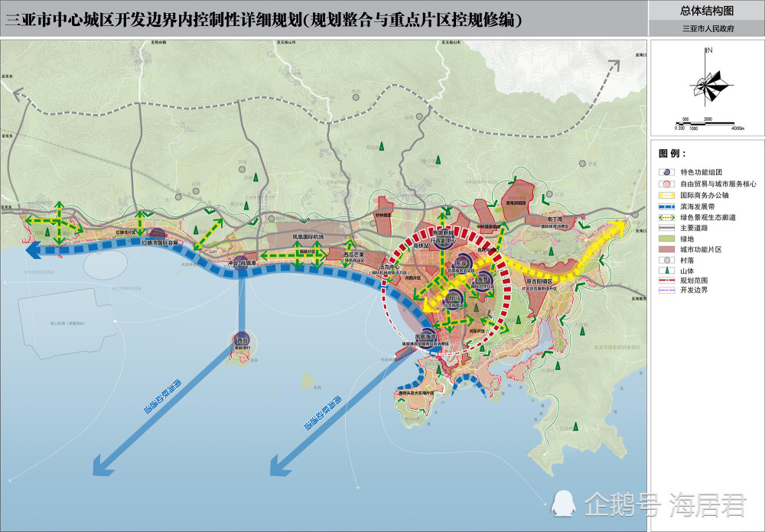Click the 活力中心 map label

pos(389,268)
